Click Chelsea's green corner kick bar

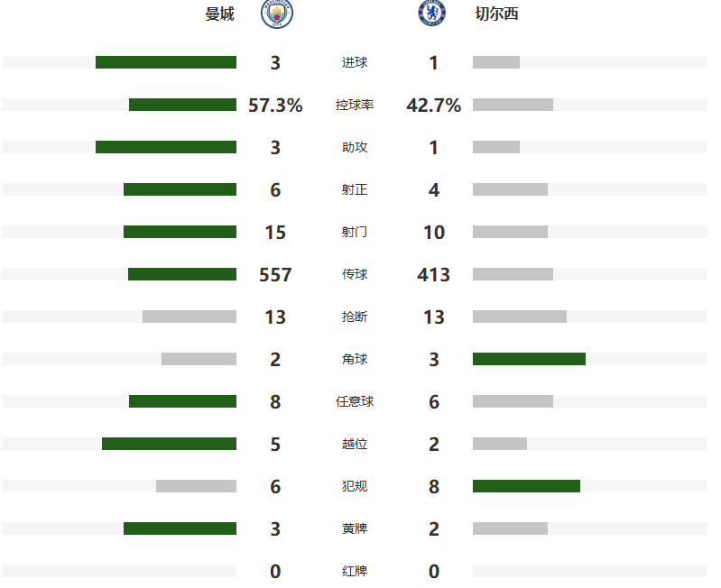(x=529, y=359)
